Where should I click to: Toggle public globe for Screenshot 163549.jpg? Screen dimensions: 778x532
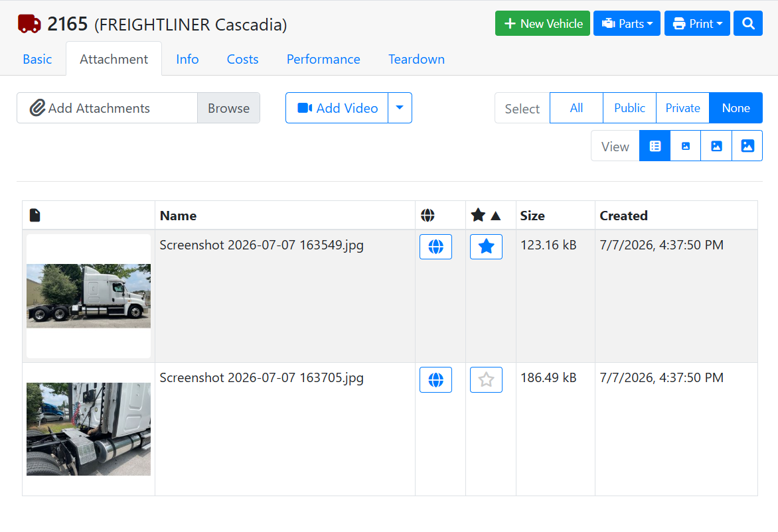[x=435, y=246]
